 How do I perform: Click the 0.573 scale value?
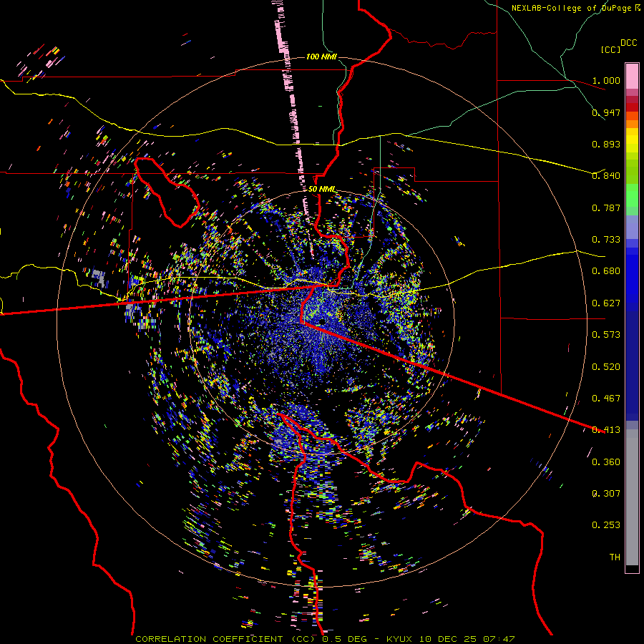(x=606, y=335)
